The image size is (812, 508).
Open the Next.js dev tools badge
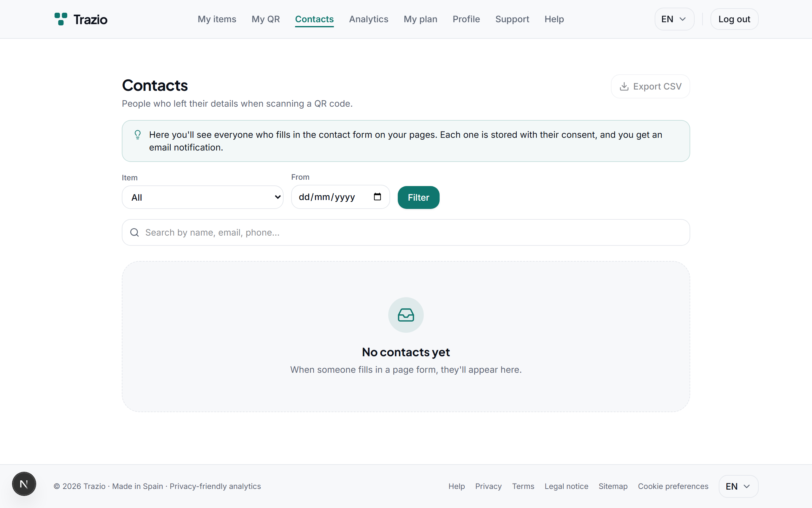tap(24, 484)
